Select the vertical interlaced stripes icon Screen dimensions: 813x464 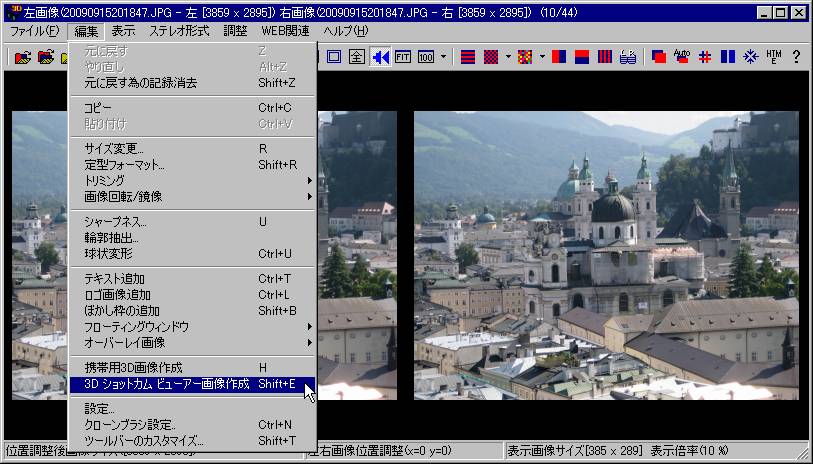(x=605, y=57)
